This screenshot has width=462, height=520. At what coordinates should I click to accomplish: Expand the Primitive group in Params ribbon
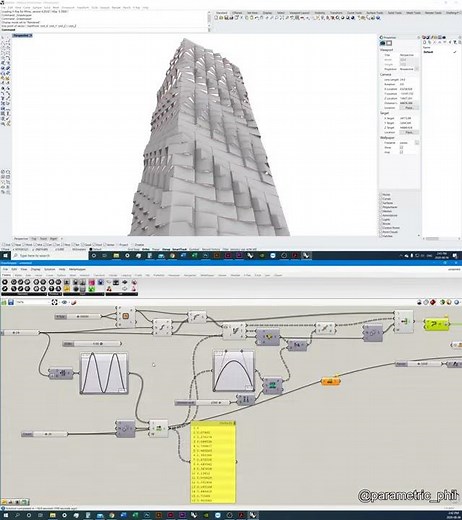[55, 294]
